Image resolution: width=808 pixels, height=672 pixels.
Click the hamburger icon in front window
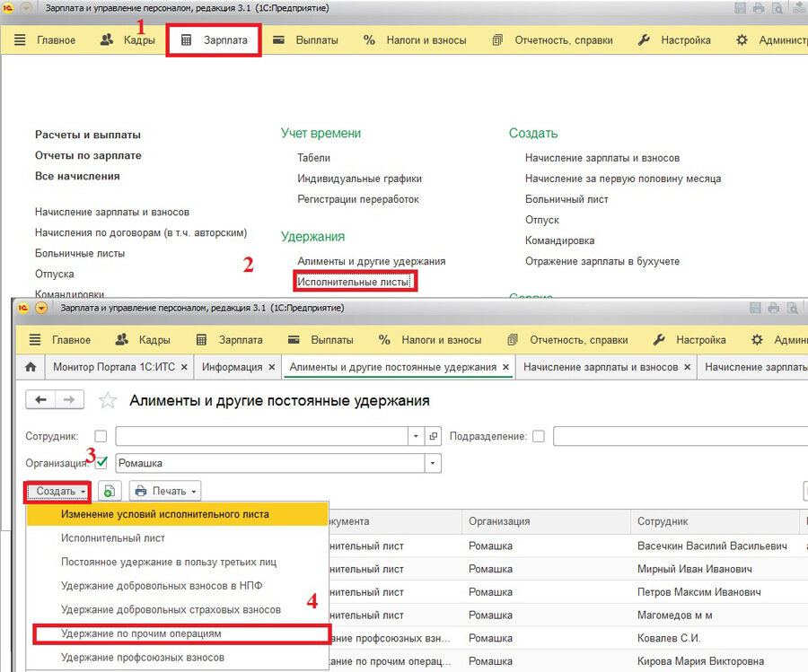34,340
